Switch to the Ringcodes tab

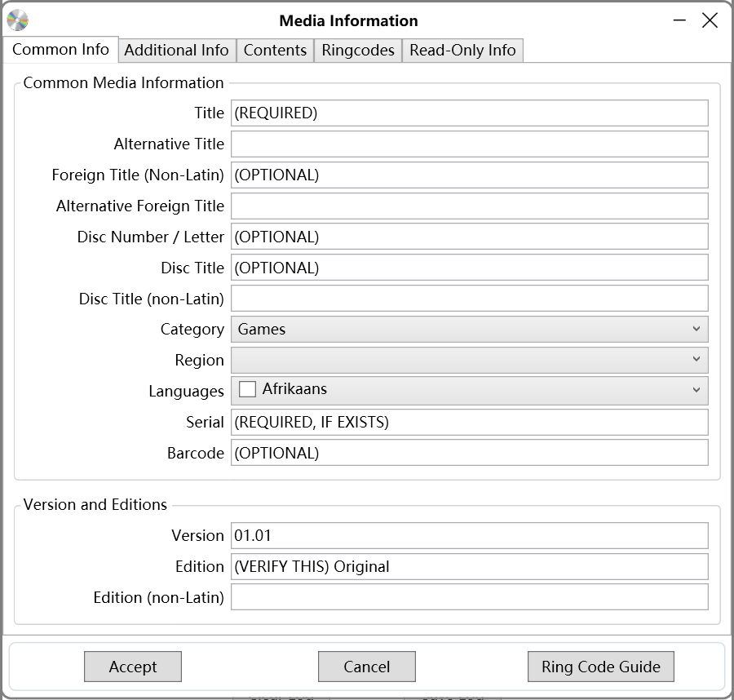[x=358, y=50]
